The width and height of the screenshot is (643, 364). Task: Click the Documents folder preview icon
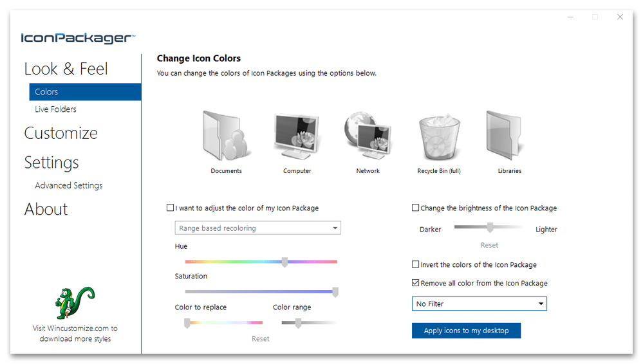click(x=226, y=136)
